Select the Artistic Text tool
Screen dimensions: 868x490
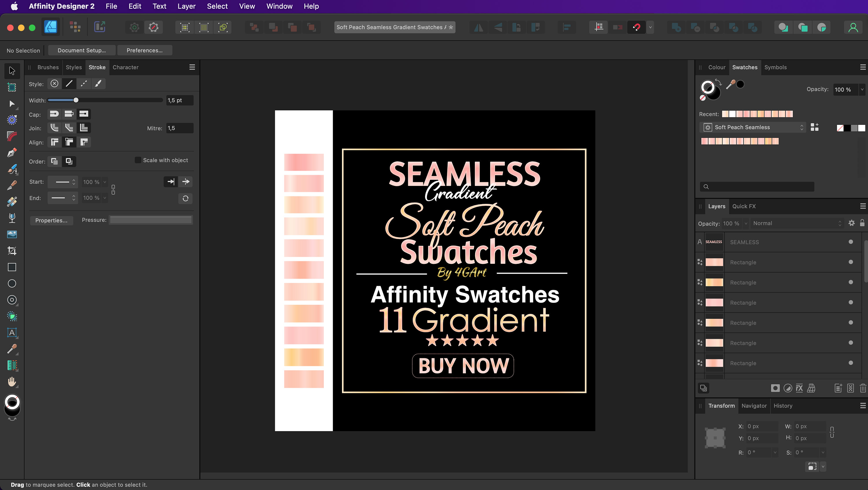tap(12, 332)
